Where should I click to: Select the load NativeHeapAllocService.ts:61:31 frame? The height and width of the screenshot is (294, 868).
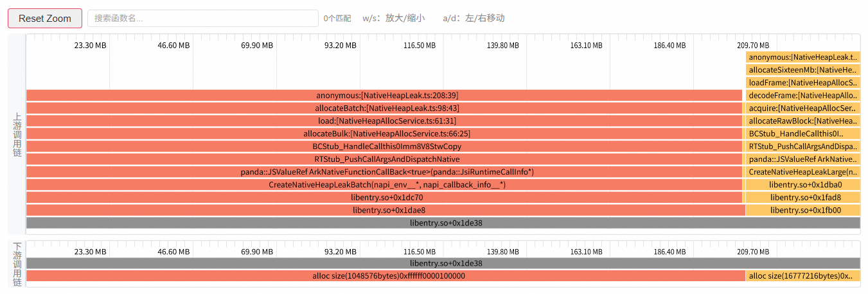pos(384,121)
